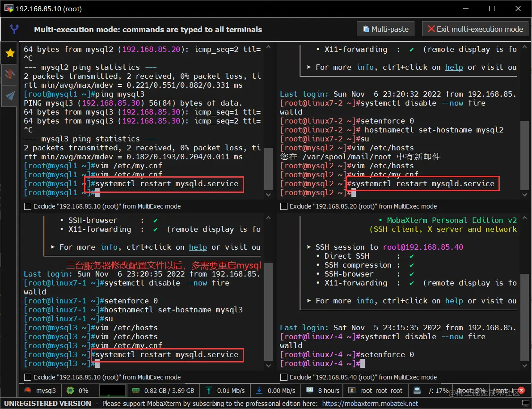The image size is (532, 409).
Task: Click the users icon by root root root
Action: click(x=352, y=390)
